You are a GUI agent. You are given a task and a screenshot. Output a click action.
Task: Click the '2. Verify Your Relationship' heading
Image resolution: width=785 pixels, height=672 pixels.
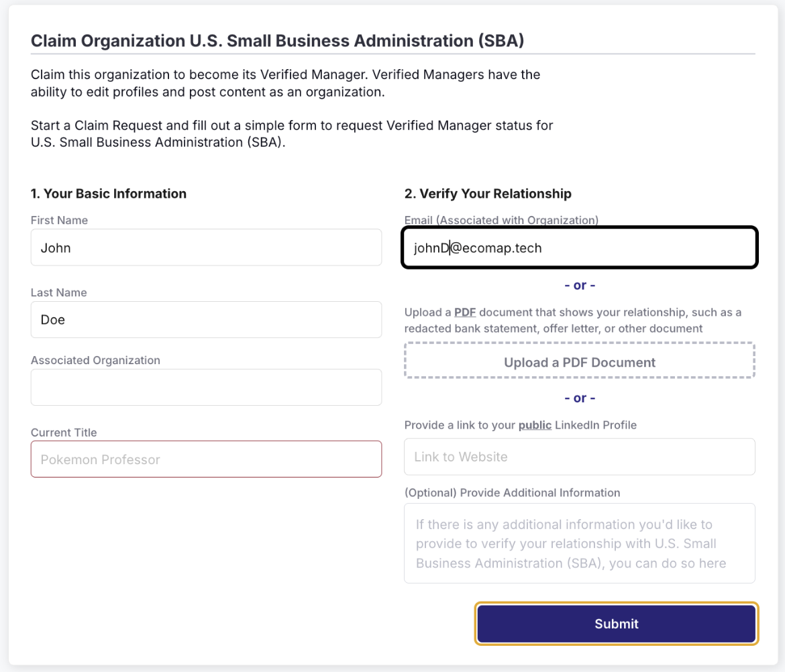[x=488, y=194]
